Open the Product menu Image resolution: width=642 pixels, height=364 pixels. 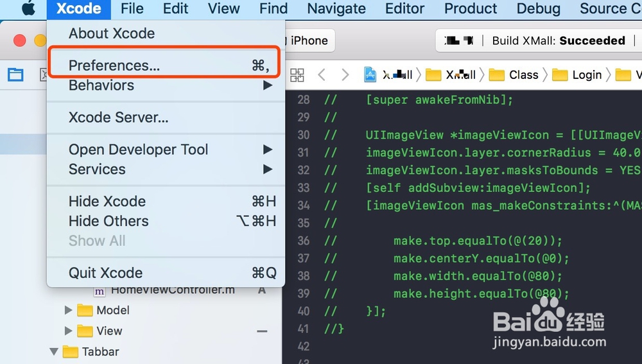[471, 8]
